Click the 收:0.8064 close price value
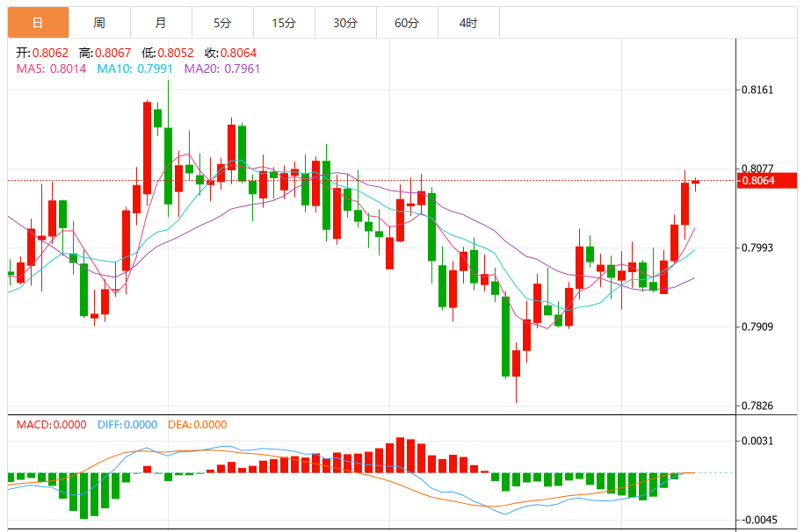 point(231,53)
